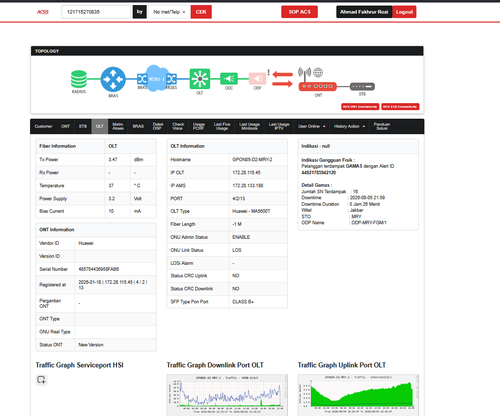The height and width of the screenshot is (416, 500).
Task: Click the IP OLT value 172.28.115.45
Action: [246, 173]
